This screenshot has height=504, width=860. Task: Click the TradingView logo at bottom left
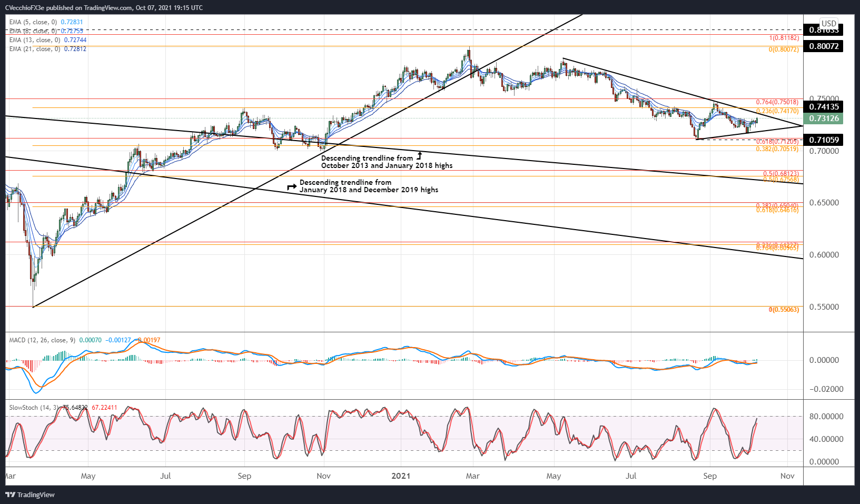[x=29, y=495]
